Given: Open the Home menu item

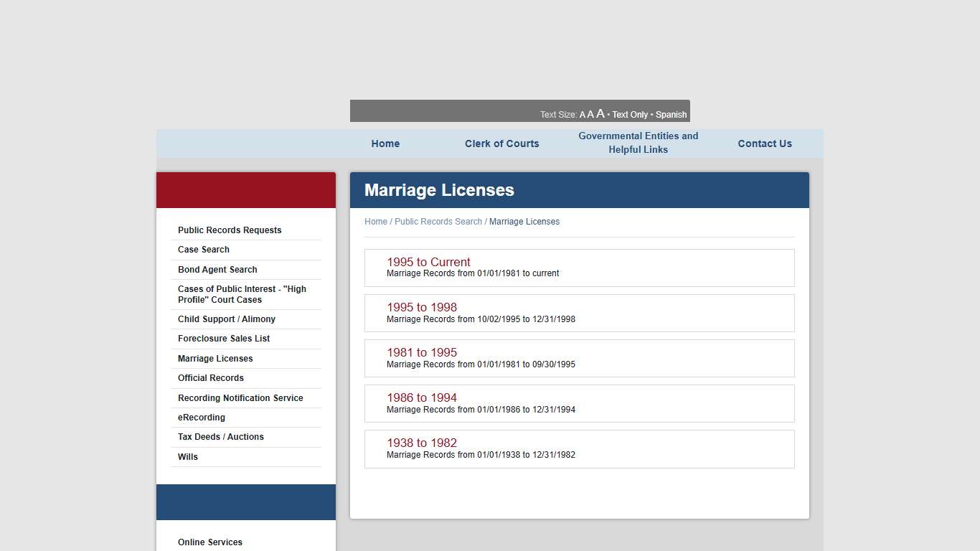Looking at the screenshot, I should pyautogui.click(x=385, y=143).
